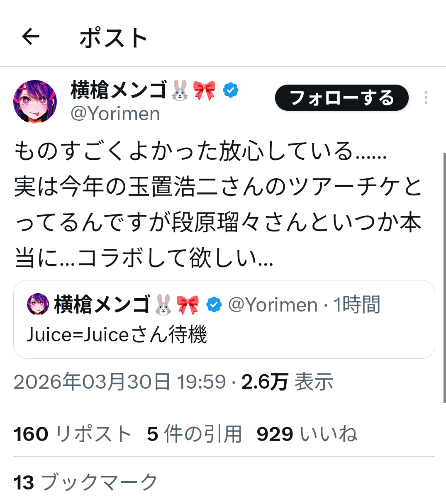This screenshot has width=446, height=504.
Task: Tap the @Yorimen handle in quoted post
Action: [x=273, y=305]
